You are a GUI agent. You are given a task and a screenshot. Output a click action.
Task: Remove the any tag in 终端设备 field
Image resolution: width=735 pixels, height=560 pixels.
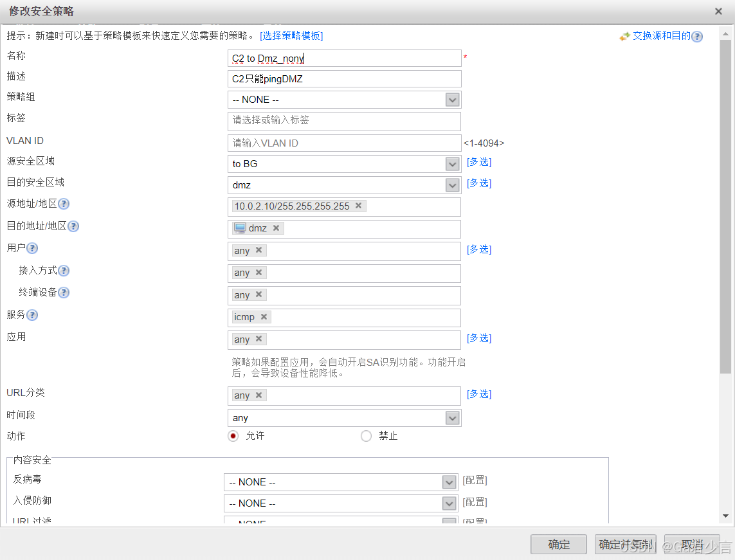259,294
